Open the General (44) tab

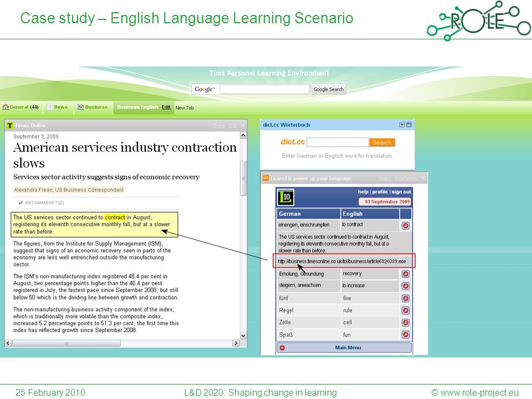(21, 107)
